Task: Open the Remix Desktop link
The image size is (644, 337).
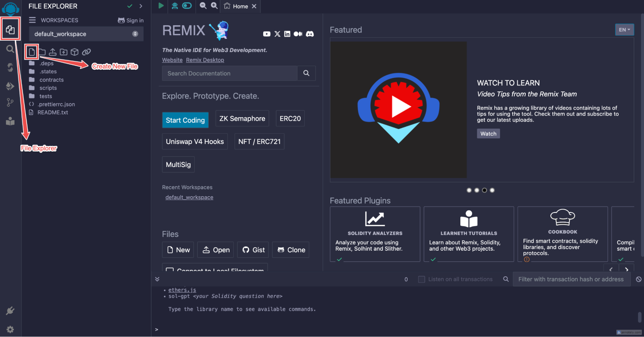Action: click(205, 60)
